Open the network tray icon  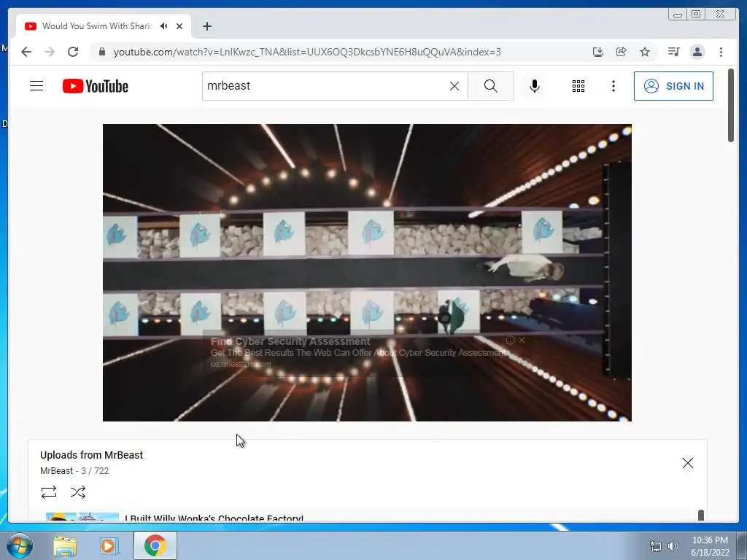[656, 546]
